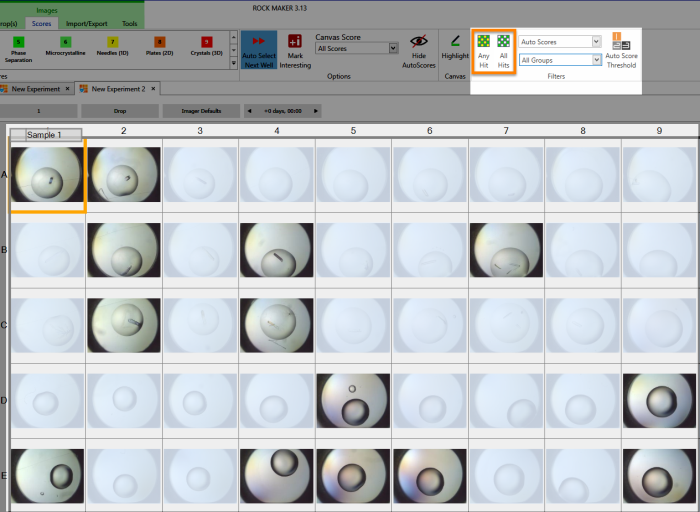700x512 pixels.
Task: Select well A2 thumbnail
Action: (124, 174)
